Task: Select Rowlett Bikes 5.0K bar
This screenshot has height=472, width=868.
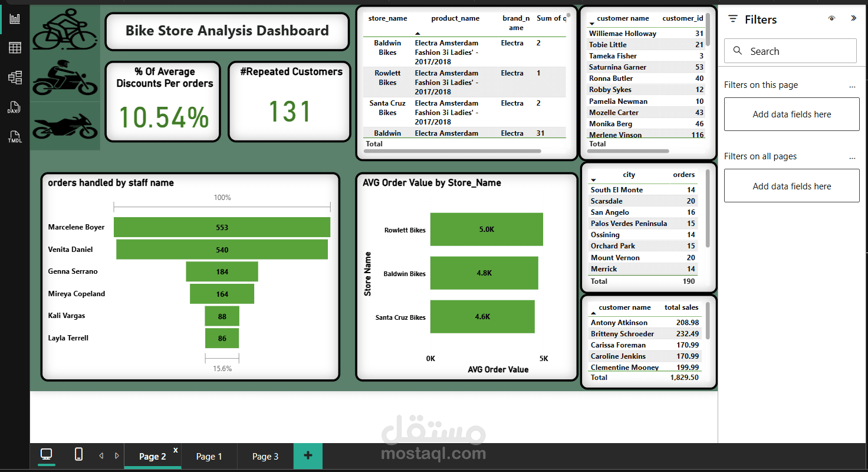Action: (x=486, y=230)
